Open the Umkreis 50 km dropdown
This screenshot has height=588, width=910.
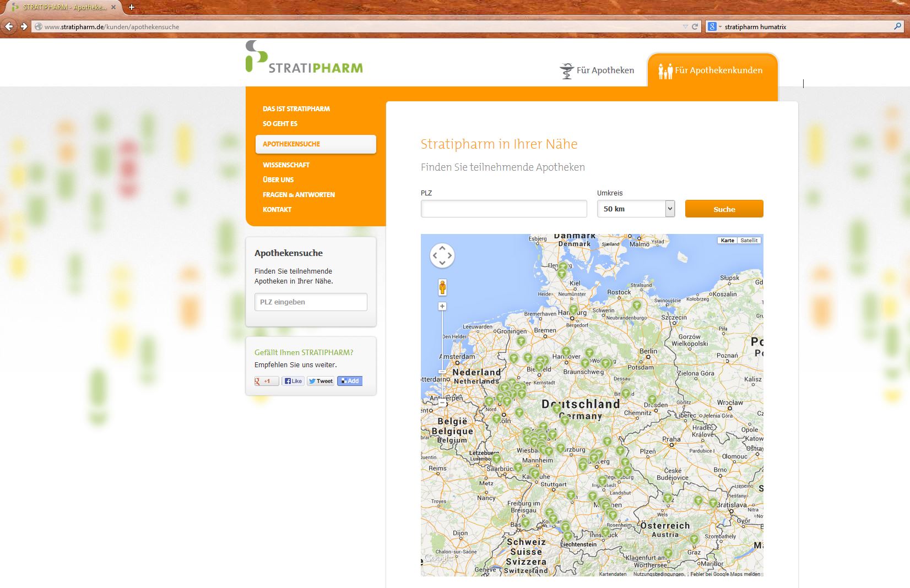click(636, 209)
